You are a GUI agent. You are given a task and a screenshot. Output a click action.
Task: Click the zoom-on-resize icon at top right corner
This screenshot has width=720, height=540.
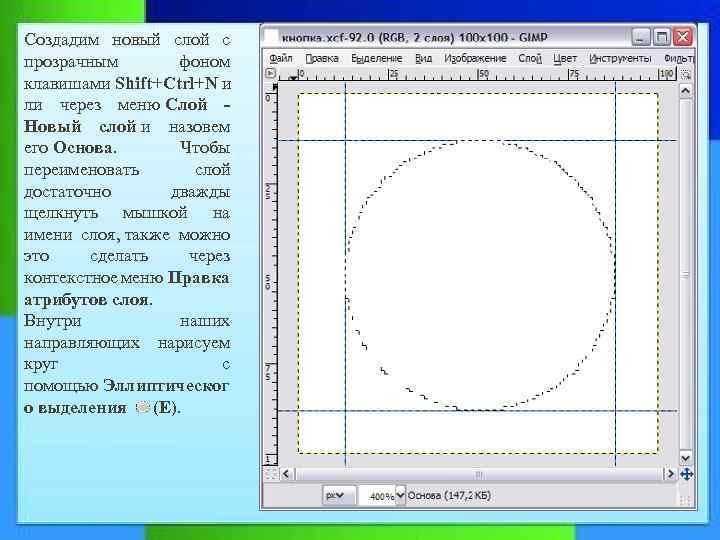click(686, 74)
